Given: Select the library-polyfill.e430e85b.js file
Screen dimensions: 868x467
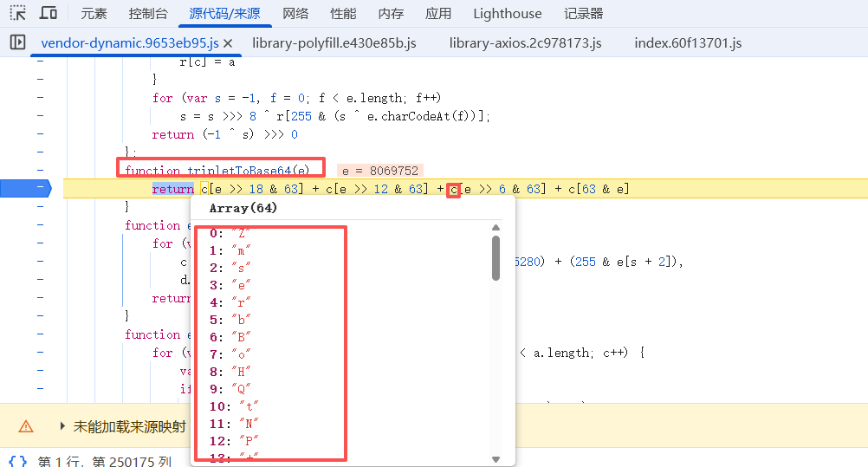Looking at the screenshot, I should (334, 43).
